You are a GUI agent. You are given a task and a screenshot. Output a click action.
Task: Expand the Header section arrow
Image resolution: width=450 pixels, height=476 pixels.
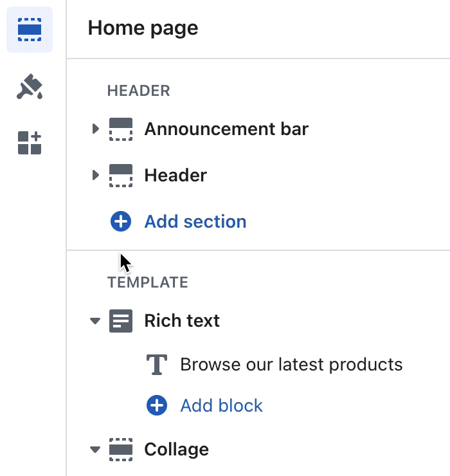pos(96,175)
